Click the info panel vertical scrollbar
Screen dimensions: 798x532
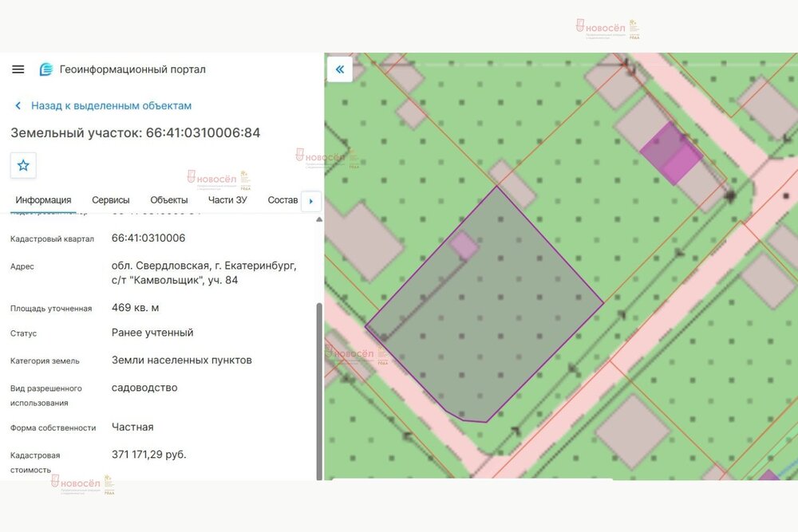(x=319, y=391)
